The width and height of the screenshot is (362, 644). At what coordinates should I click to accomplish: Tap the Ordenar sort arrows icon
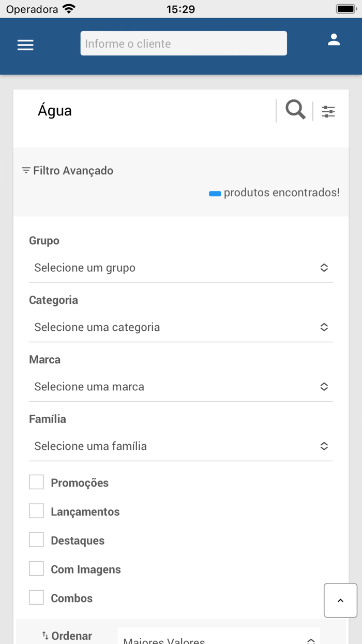point(46,635)
